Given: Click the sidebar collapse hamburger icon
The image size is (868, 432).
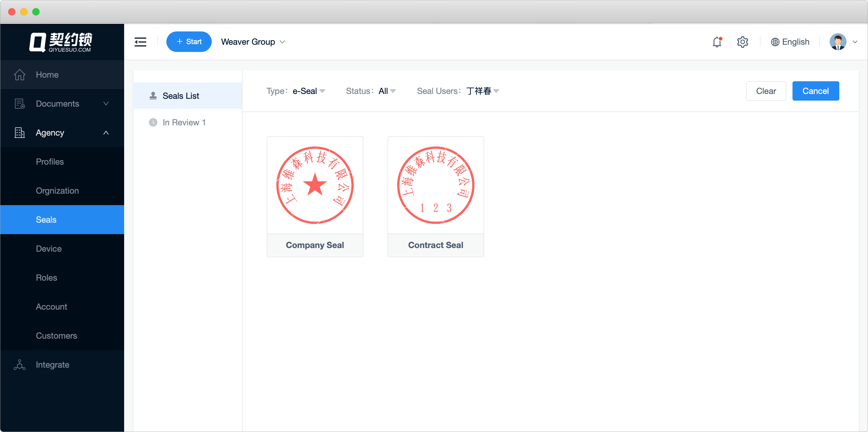Looking at the screenshot, I should [140, 42].
